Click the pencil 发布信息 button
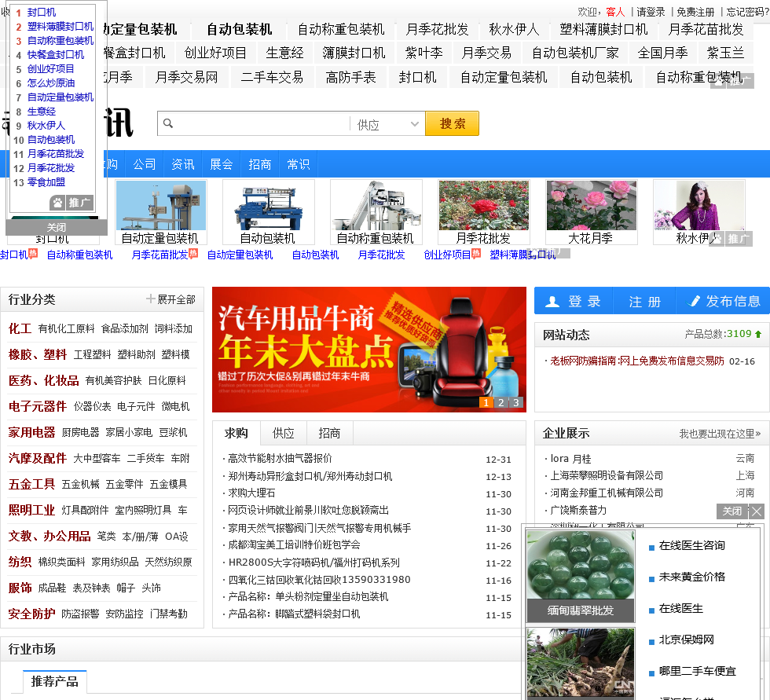 click(x=724, y=301)
